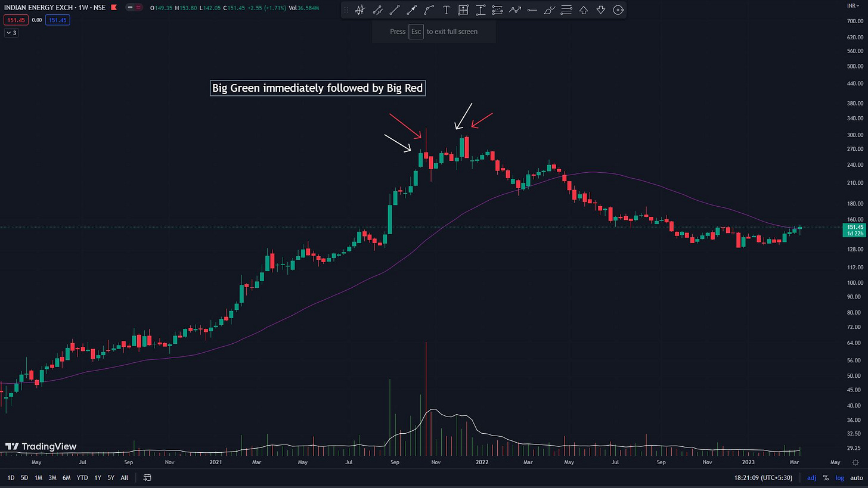Toggle log scale mode
The image size is (868, 488).
839,477
